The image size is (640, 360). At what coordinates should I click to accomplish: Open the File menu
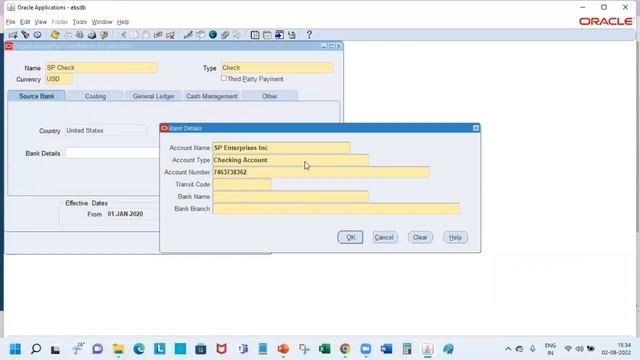(x=11, y=22)
